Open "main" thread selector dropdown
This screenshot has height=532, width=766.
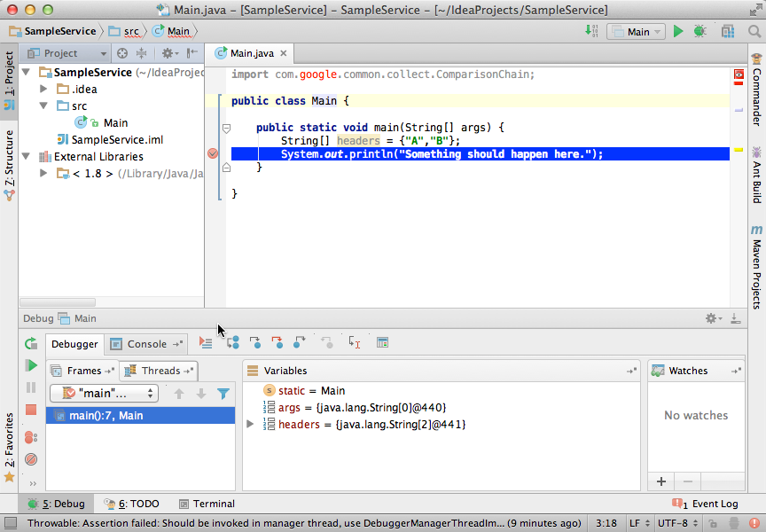pos(104,394)
